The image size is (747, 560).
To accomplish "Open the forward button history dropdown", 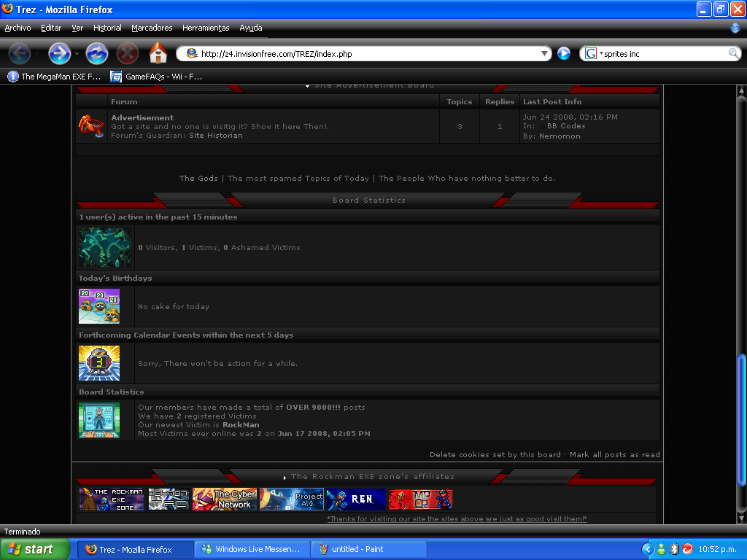I will coord(76,53).
